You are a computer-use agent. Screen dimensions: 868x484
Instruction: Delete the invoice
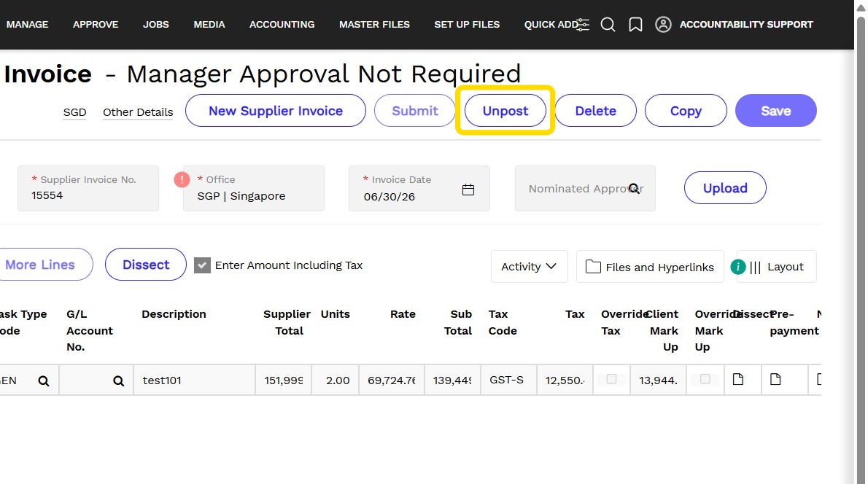[596, 111]
